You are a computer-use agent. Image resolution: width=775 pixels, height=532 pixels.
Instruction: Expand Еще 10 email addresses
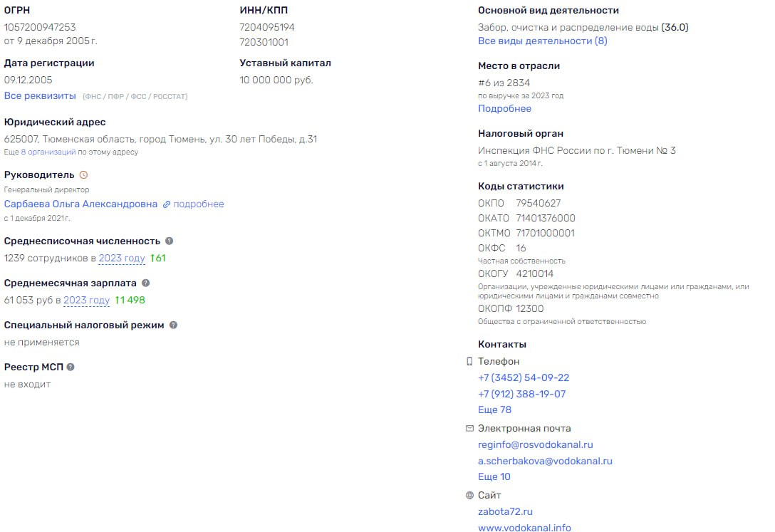(x=494, y=477)
